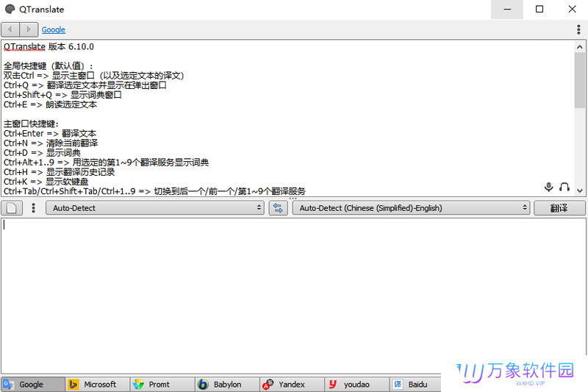
Task: Listen to text with the headphones icon
Action: 564,186
